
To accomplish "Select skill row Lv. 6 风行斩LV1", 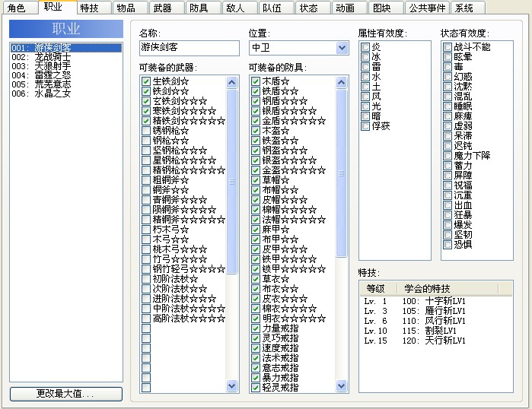I will pyautogui.click(x=435, y=321).
